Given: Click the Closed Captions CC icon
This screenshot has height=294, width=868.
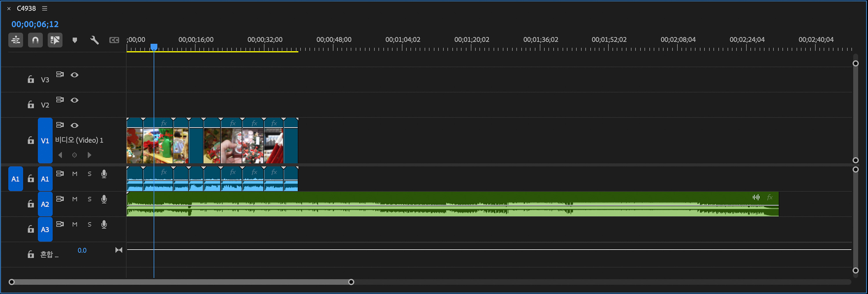Looking at the screenshot, I should 114,41.
